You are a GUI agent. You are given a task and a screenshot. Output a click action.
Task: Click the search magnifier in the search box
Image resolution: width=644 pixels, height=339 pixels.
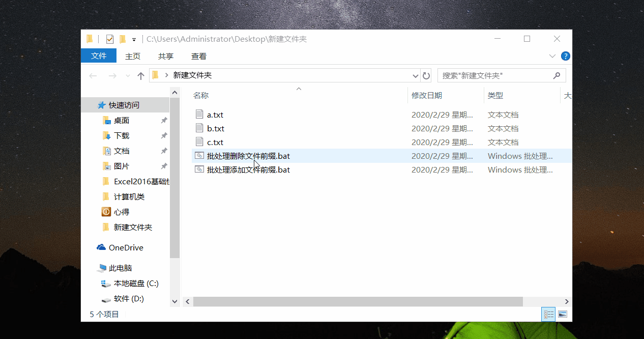pos(557,75)
